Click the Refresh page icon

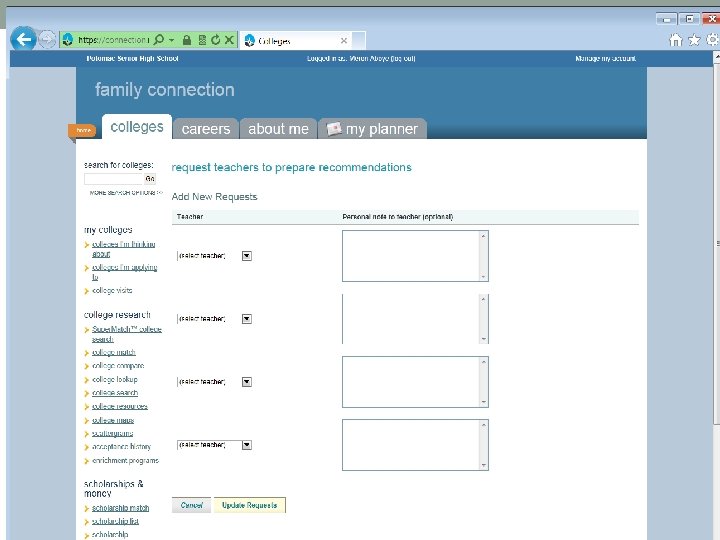[215, 40]
